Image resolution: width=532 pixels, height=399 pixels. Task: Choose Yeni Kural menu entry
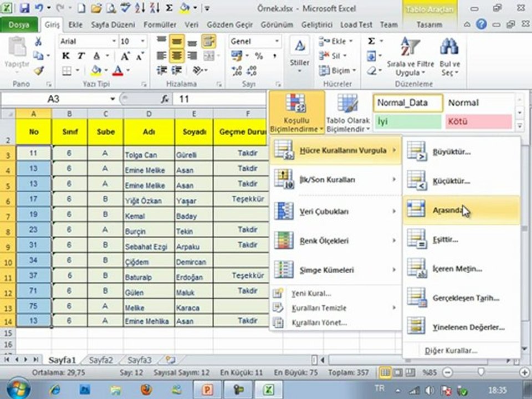[x=336, y=294]
